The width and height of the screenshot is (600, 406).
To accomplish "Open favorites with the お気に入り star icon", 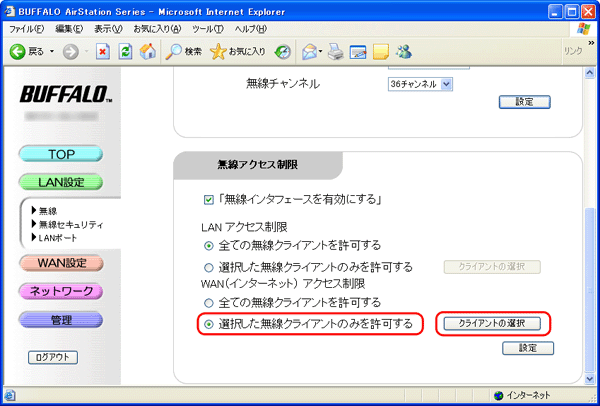I will pyautogui.click(x=238, y=52).
